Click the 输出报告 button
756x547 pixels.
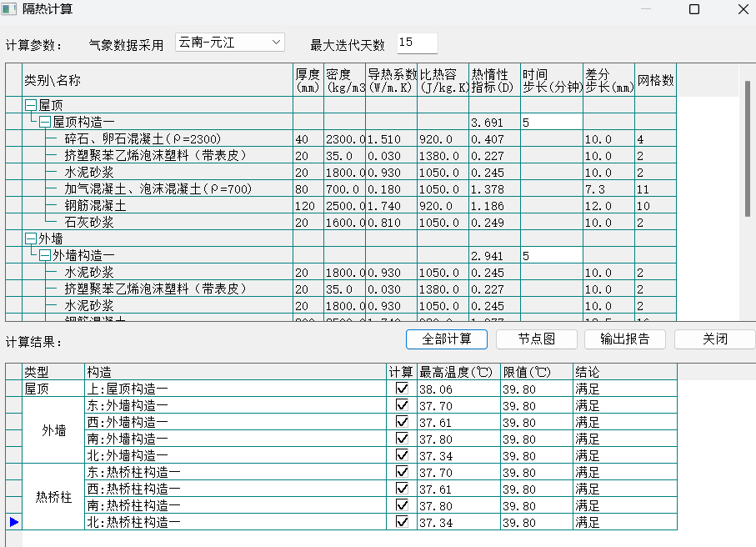[x=625, y=339]
